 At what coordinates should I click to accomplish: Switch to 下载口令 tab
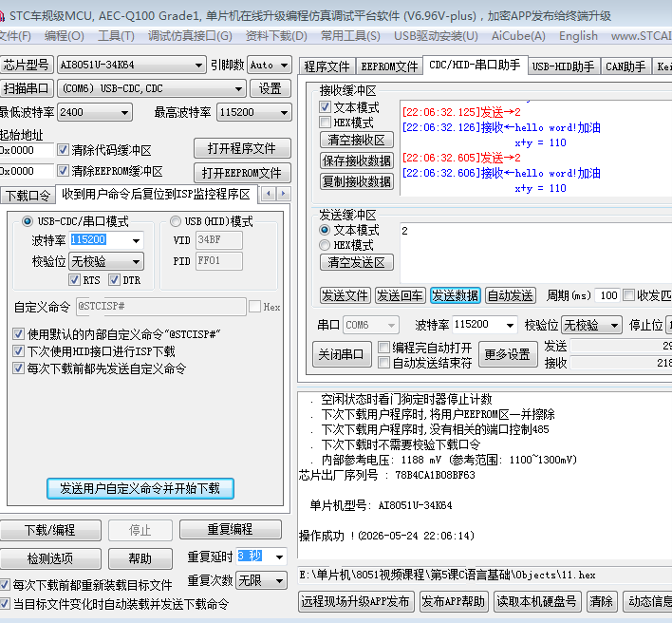click(x=28, y=196)
